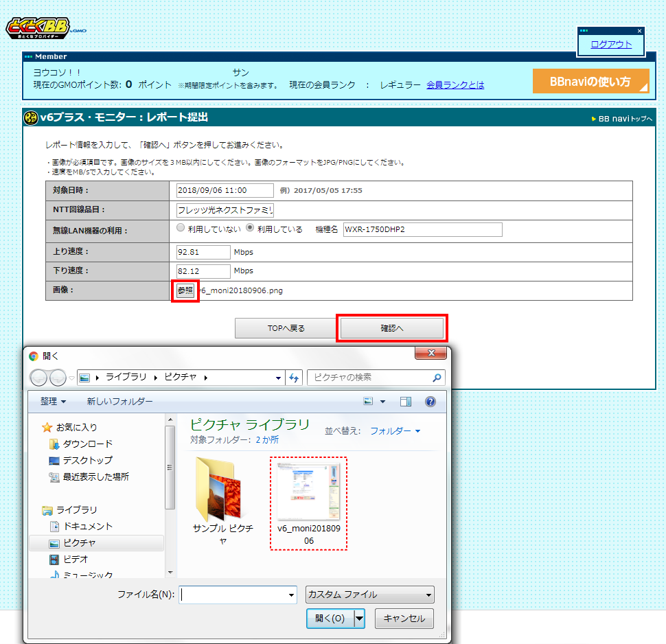
Task: Click the ログアウト link
Action: [x=611, y=45]
